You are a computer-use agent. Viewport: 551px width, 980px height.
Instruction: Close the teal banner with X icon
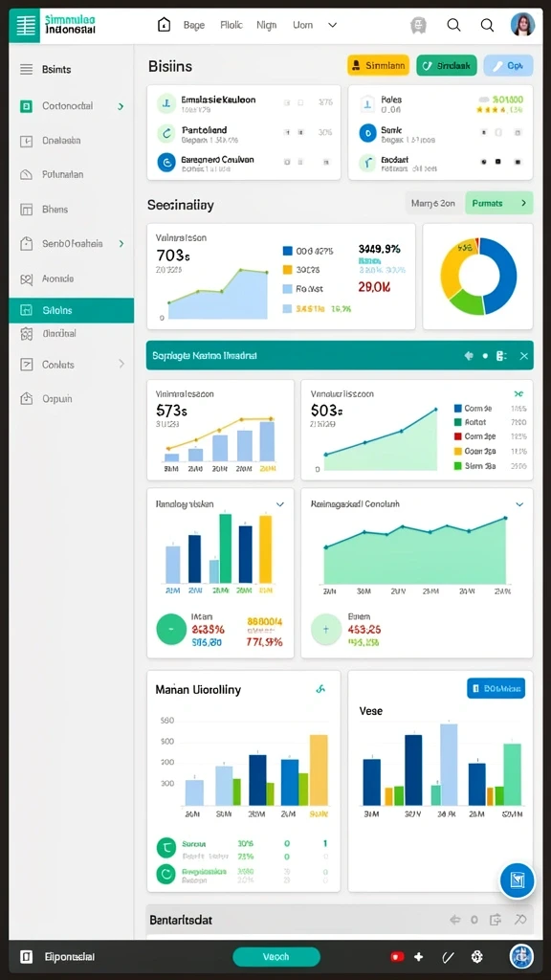523,356
